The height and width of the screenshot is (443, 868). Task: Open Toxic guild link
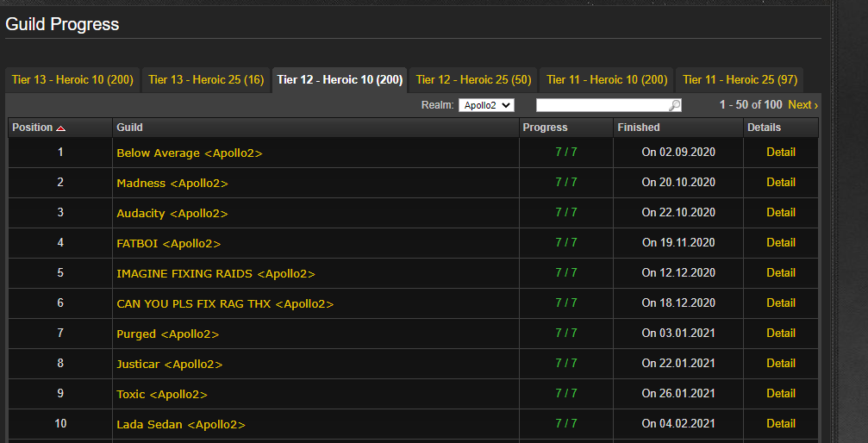(162, 394)
